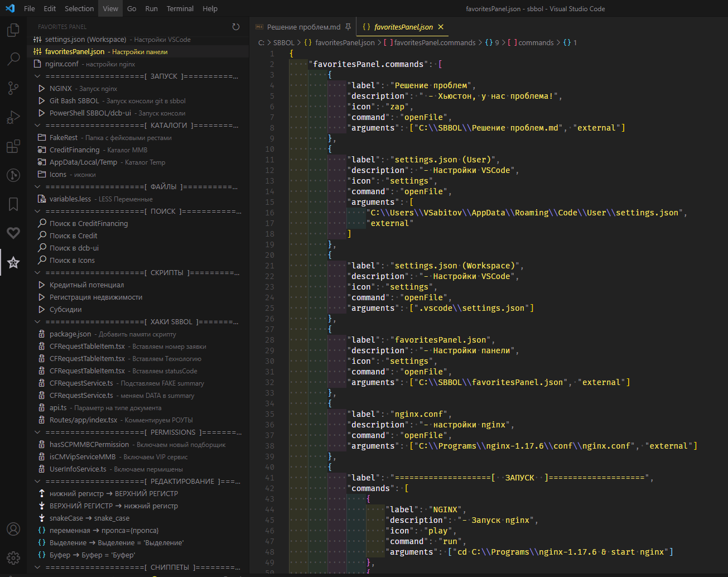Open the Terminal menu

point(180,8)
